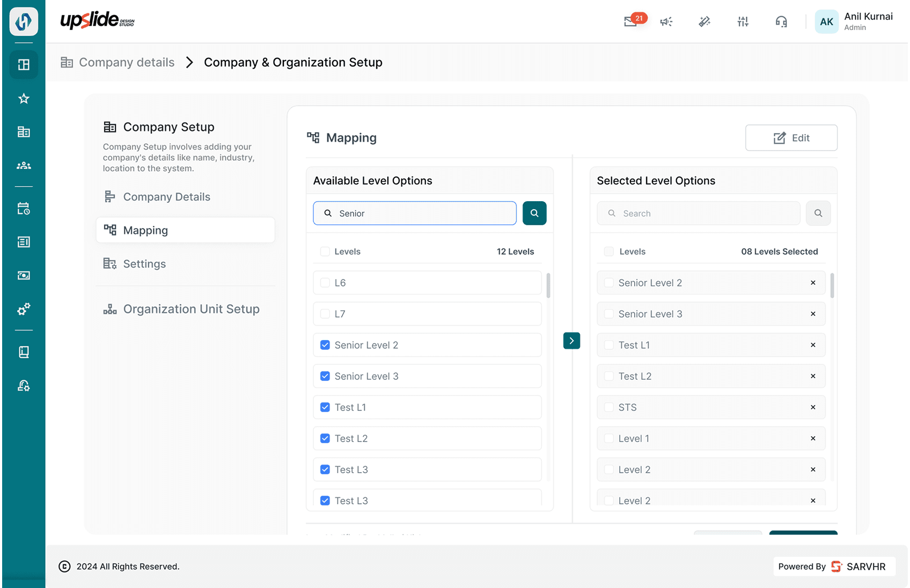
Task: Move checked levels with the right arrow button
Action: pyautogui.click(x=571, y=341)
